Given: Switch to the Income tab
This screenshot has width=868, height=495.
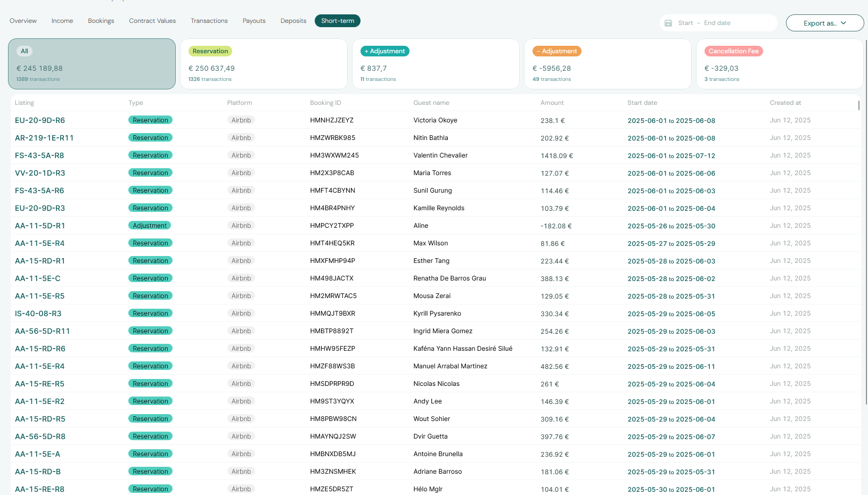Looking at the screenshot, I should [x=62, y=21].
